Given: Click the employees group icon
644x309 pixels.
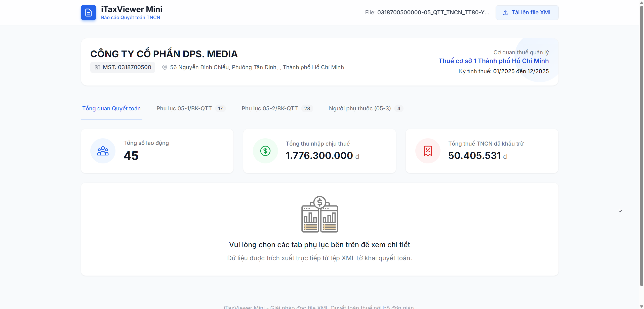Looking at the screenshot, I should tap(103, 151).
